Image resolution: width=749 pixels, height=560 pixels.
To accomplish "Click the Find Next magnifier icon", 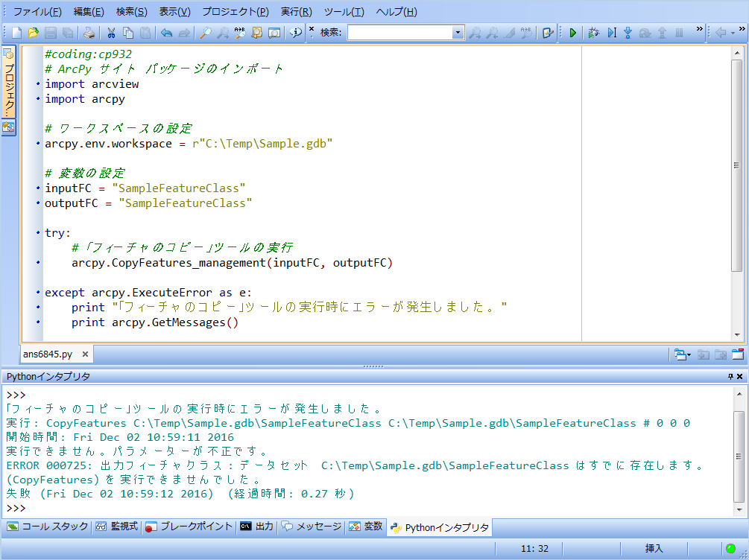I will tap(223, 33).
